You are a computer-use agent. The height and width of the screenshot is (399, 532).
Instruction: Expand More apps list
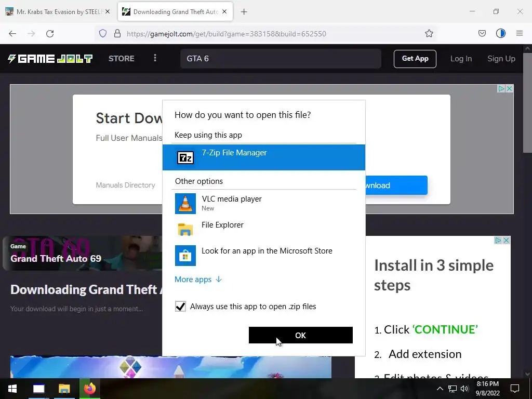click(198, 279)
